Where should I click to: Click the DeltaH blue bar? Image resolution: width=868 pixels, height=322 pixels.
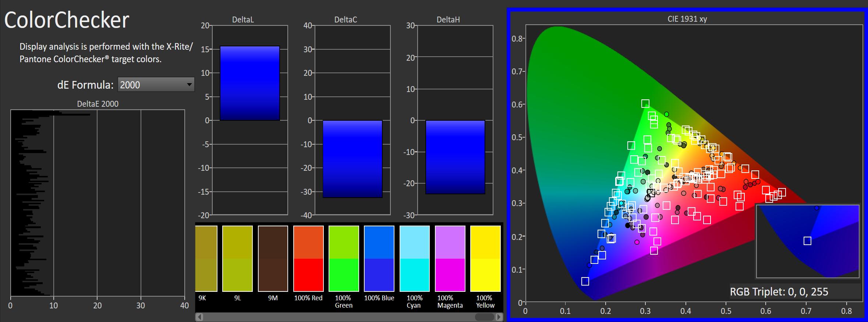coord(455,157)
